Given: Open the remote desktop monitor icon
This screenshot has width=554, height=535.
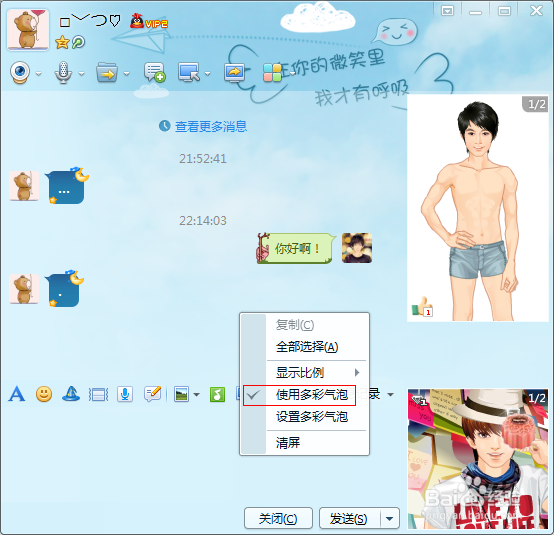Looking at the screenshot, I should coord(189,72).
